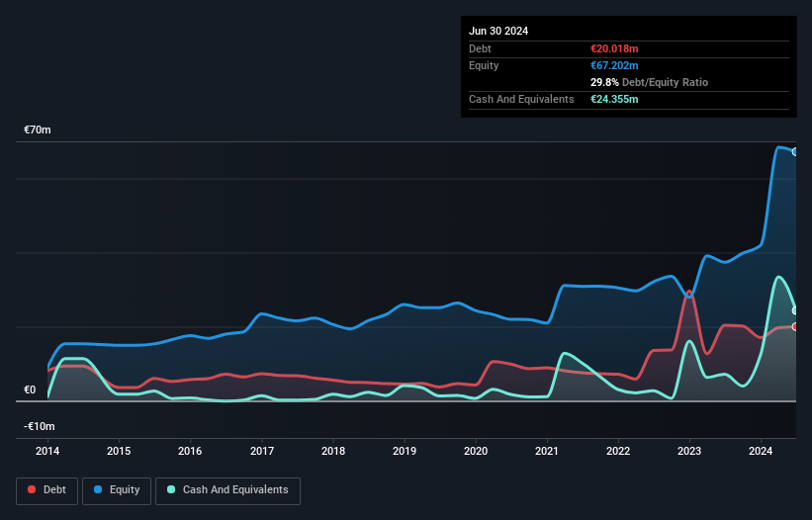Click the 2017 x-axis label

(262, 451)
